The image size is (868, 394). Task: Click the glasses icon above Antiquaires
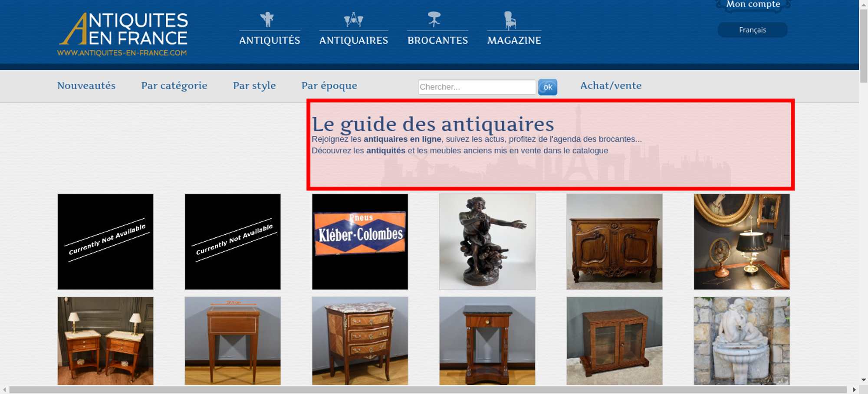[353, 20]
